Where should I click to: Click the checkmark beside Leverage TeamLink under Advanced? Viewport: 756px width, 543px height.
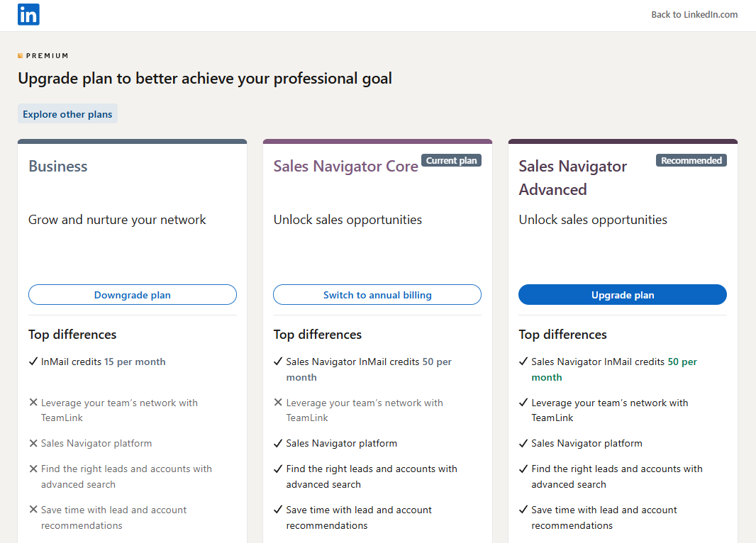coord(523,402)
